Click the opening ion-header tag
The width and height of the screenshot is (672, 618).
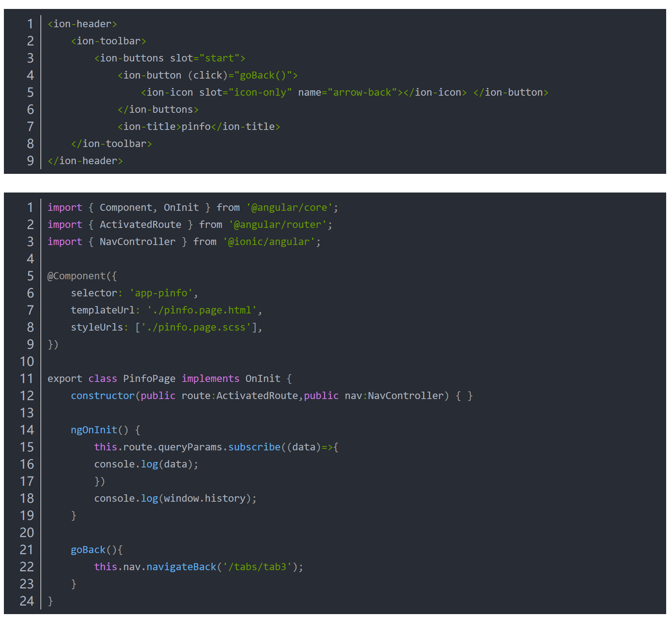pos(82,24)
